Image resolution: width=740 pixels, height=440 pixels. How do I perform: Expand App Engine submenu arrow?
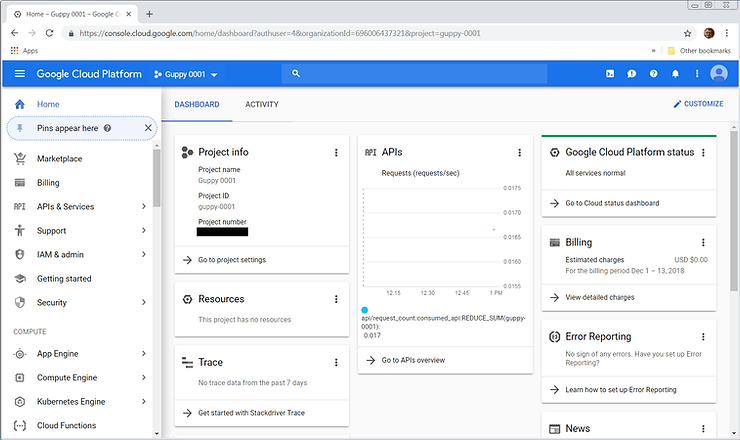click(144, 354)
